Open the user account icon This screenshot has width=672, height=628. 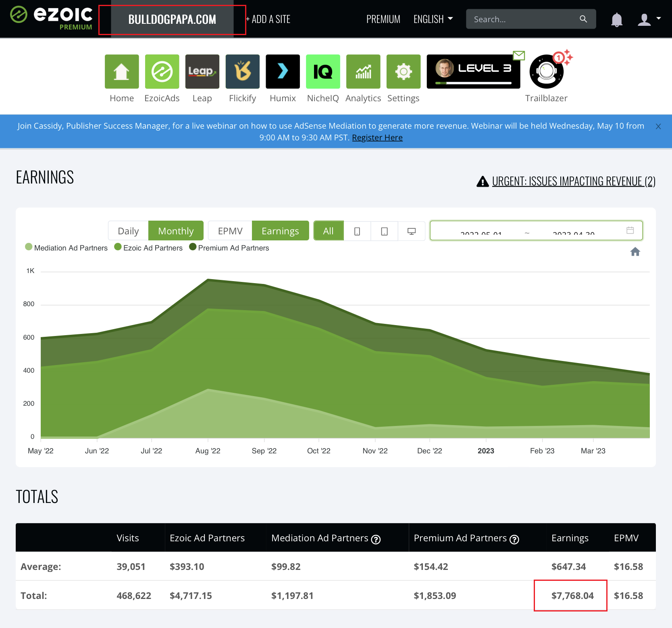pos(644,19)
